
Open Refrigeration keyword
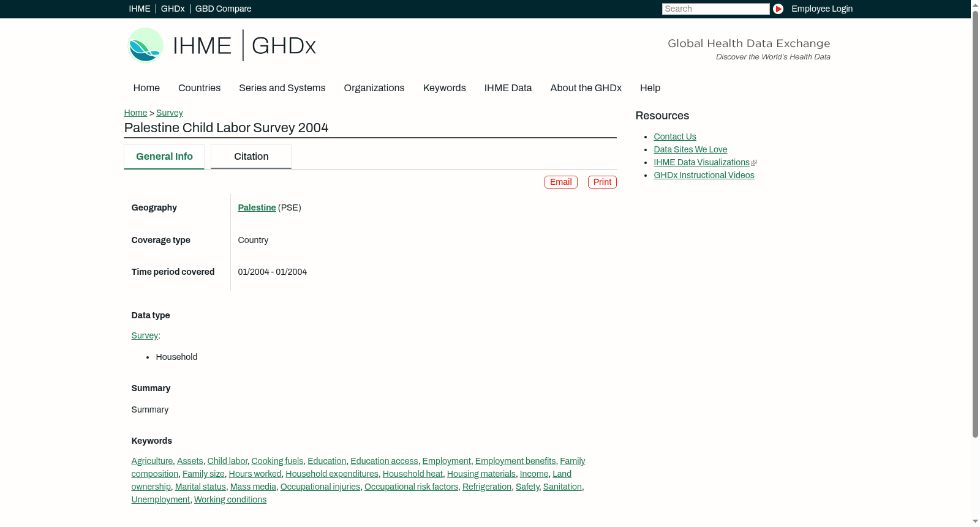point(487,487)
